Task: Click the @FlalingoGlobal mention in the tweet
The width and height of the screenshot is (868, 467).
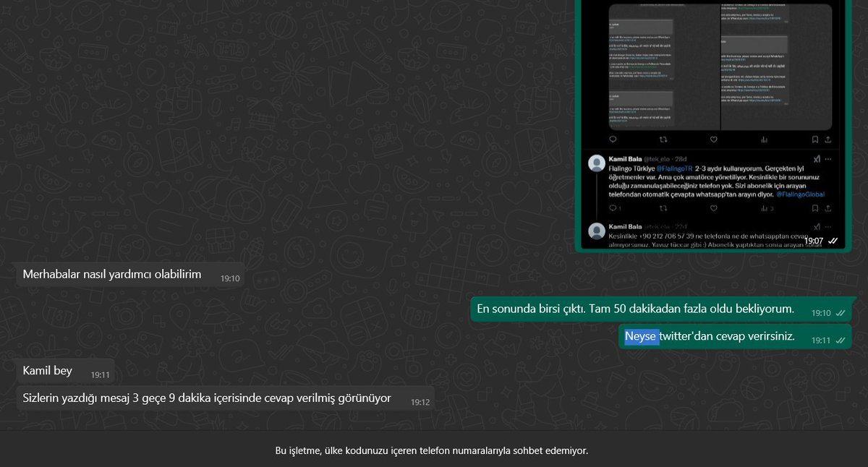Action: tap(800, 194)
